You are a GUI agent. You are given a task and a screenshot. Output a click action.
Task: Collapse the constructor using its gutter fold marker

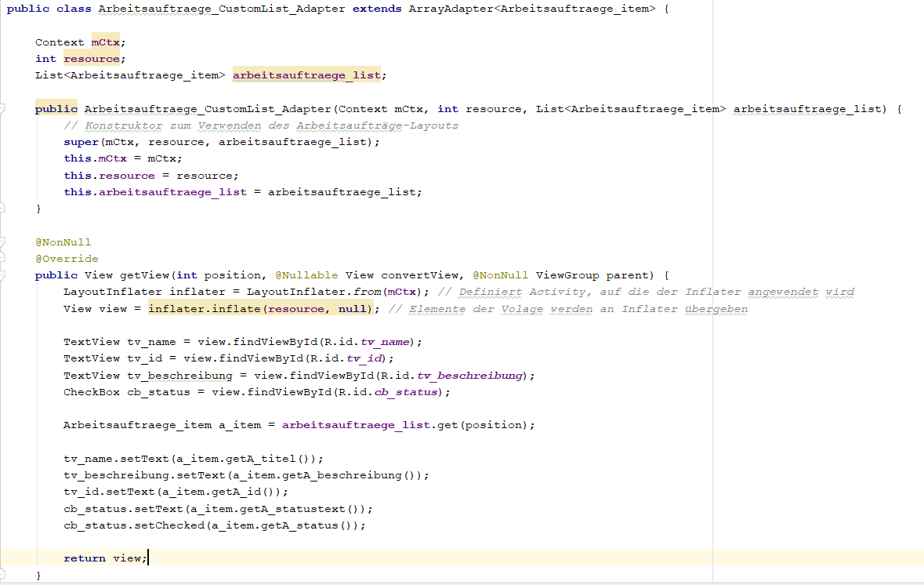pos(3,108)
